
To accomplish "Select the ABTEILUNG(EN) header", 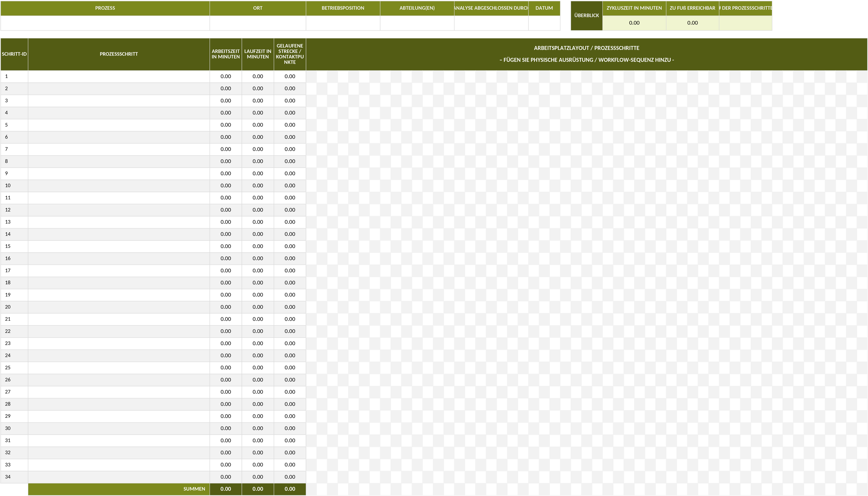I will tap(417, 8).
